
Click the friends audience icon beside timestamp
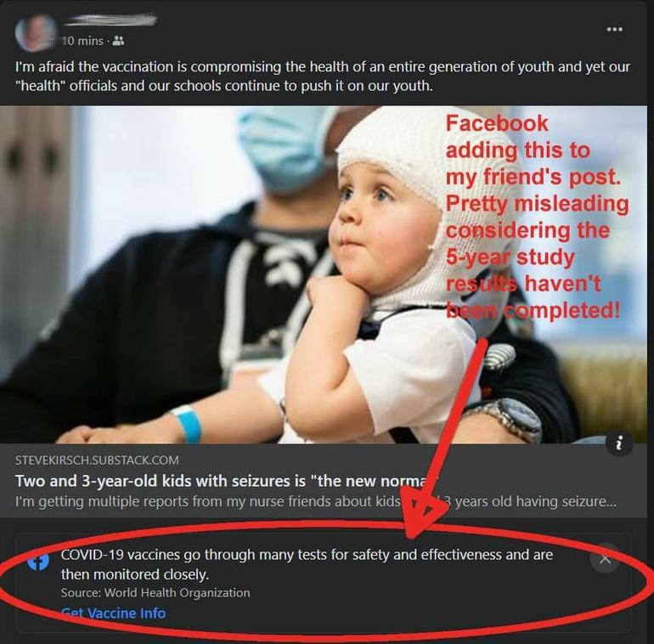(x=118, y=41)
